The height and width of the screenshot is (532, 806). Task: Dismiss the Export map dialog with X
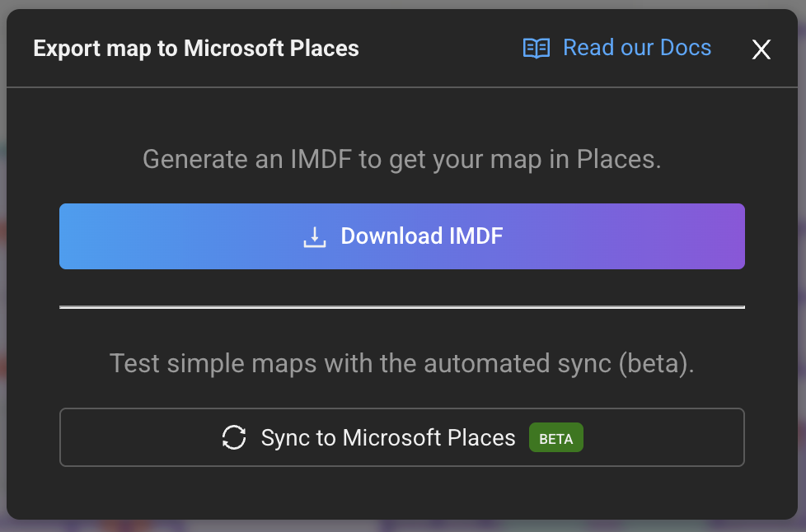coord(761,49)
